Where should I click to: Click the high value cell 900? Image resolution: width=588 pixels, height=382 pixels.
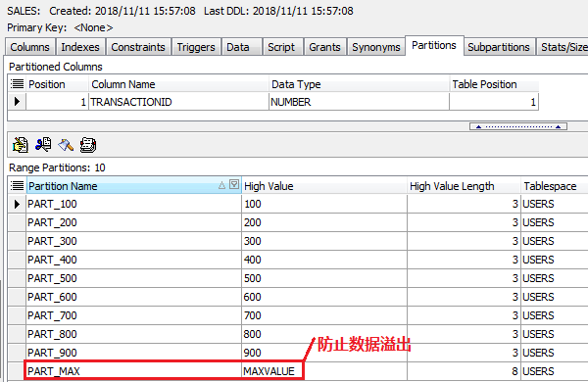click(x=324, y=353)
